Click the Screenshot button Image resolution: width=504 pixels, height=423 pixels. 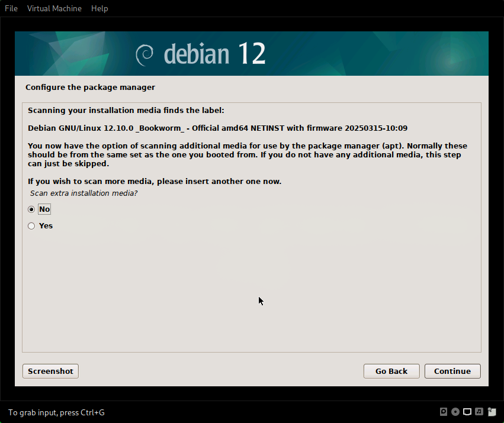pos(50,371)
